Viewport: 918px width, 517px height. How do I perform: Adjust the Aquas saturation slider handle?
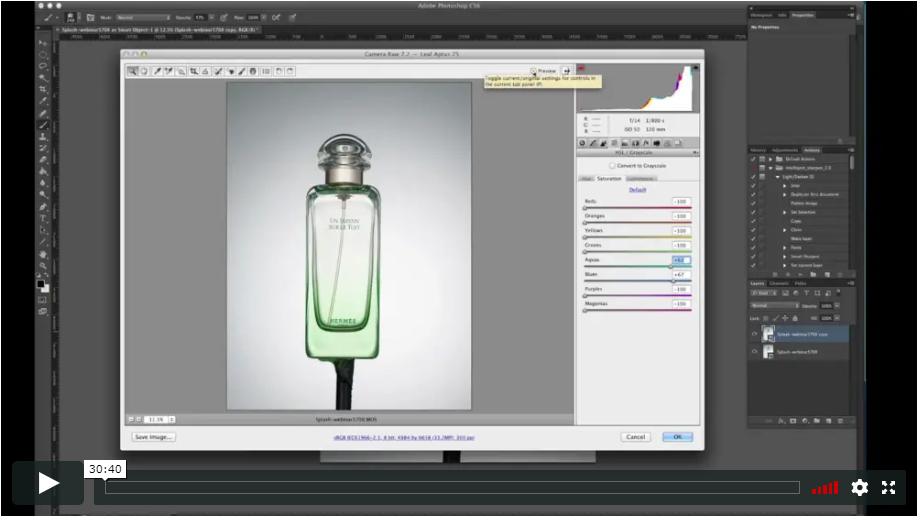(x=671, y=266)
